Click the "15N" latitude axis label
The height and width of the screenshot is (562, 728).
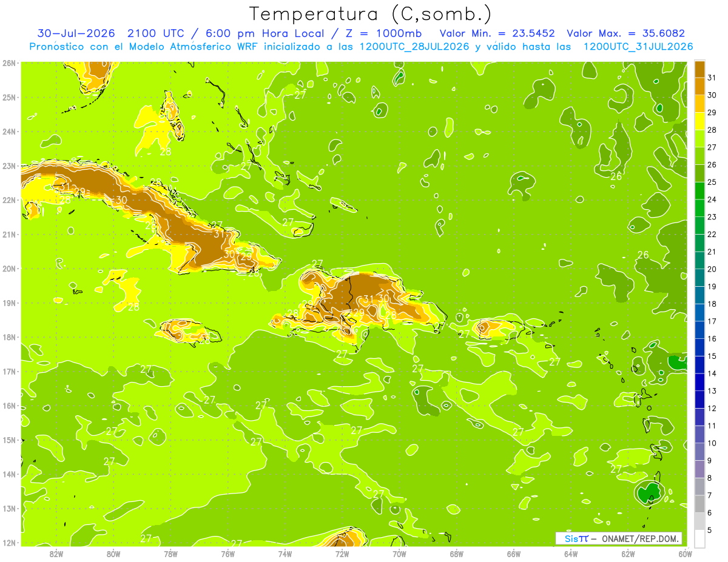tap(8, 440)
